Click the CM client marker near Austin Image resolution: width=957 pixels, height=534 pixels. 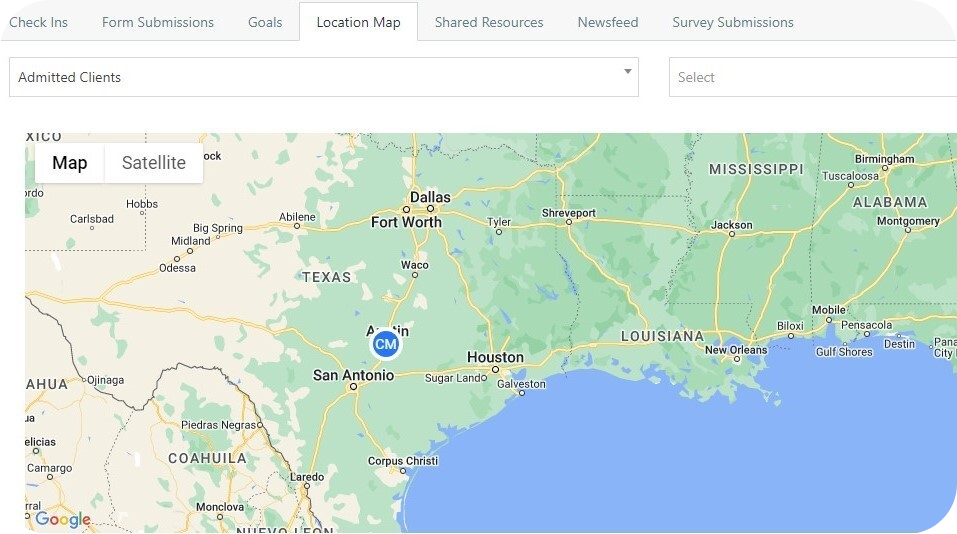[x=386, y=344]
